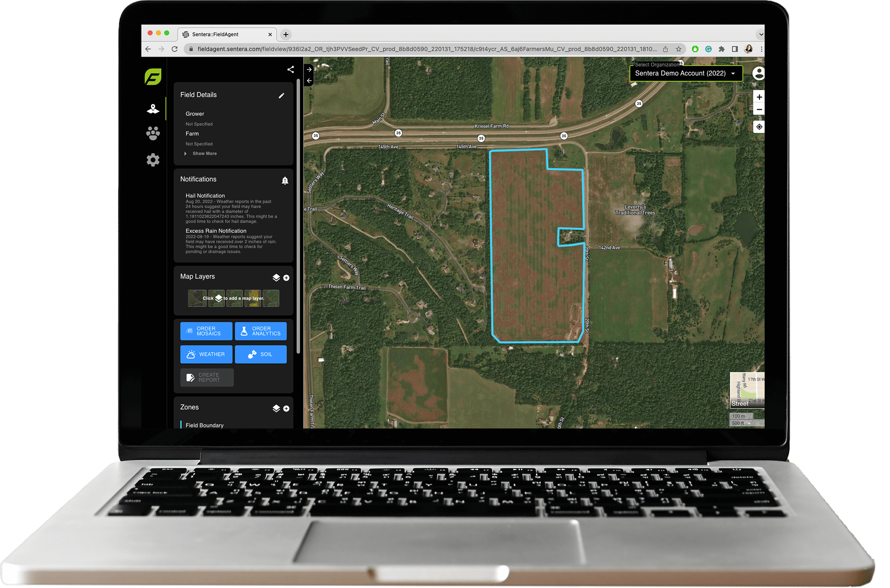Click the Map Layers heading
890x588 pixels.
click(198, 277)
